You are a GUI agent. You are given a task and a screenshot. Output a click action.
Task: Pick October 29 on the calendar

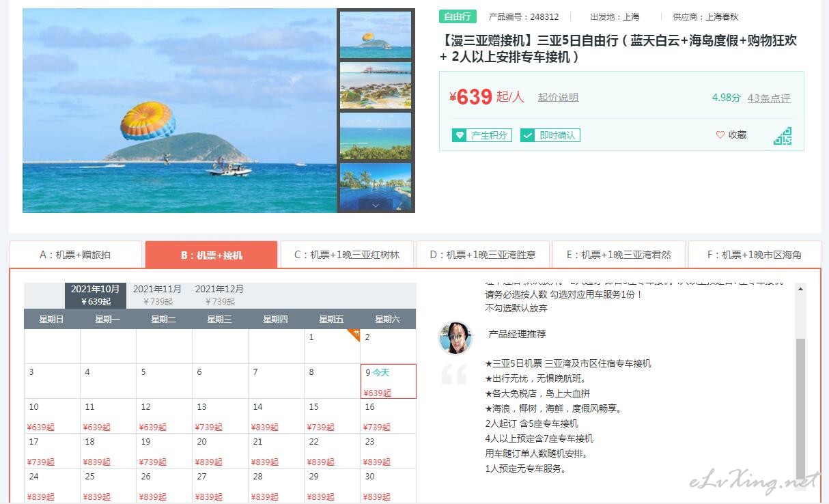[332, 486]
